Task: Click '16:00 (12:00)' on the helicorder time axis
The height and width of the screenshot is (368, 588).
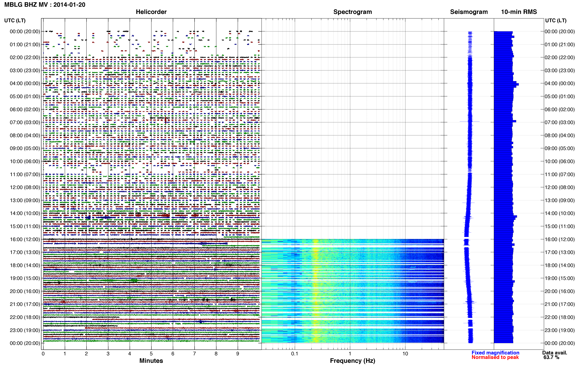Action: pyautogui.click(x=25, y=239)
